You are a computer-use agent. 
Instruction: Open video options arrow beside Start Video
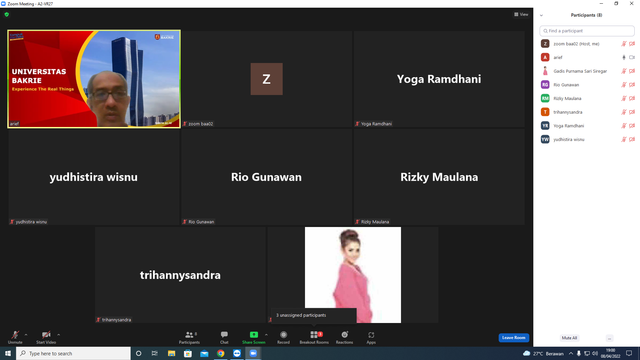pos(58,335)
